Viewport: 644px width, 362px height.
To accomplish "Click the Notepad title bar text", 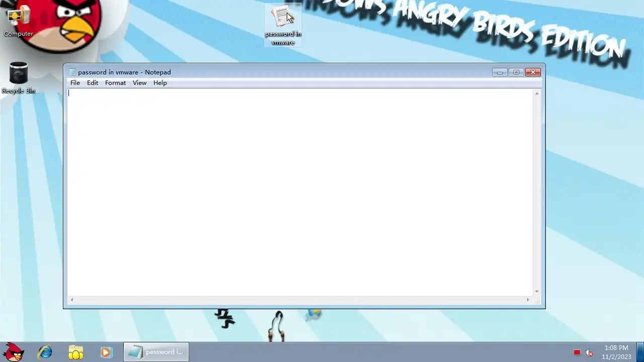I will coord(124,72).
